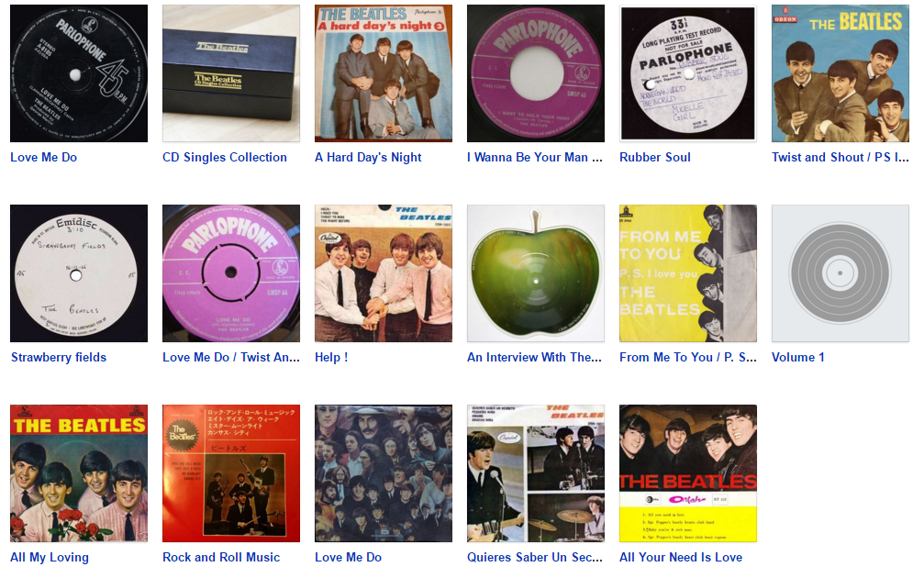924x578 pixels.
Task: Open the CD Singles Collection box thumbnail
Action: tap(231, 73)
